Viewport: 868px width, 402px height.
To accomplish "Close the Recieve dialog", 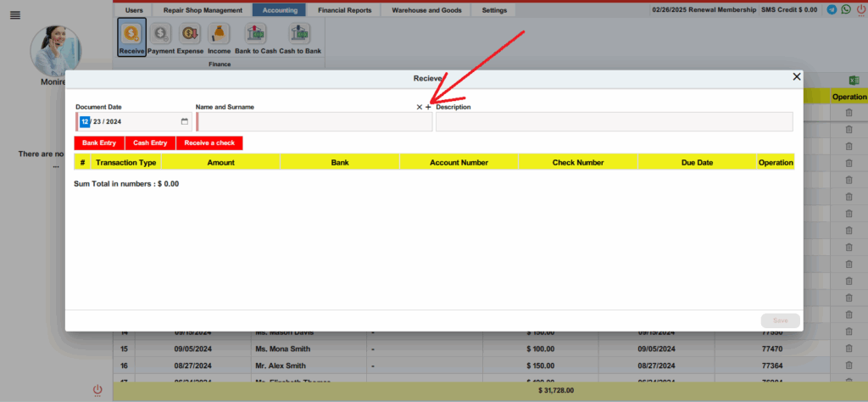I will [797, 77].
